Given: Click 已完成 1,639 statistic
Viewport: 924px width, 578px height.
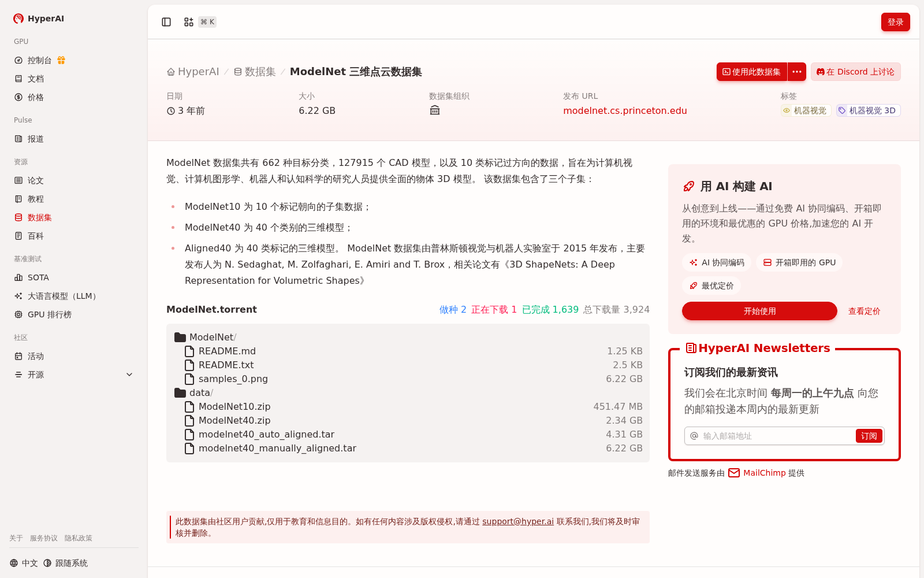Looking at the screenshot, I should tap(550, 309).
